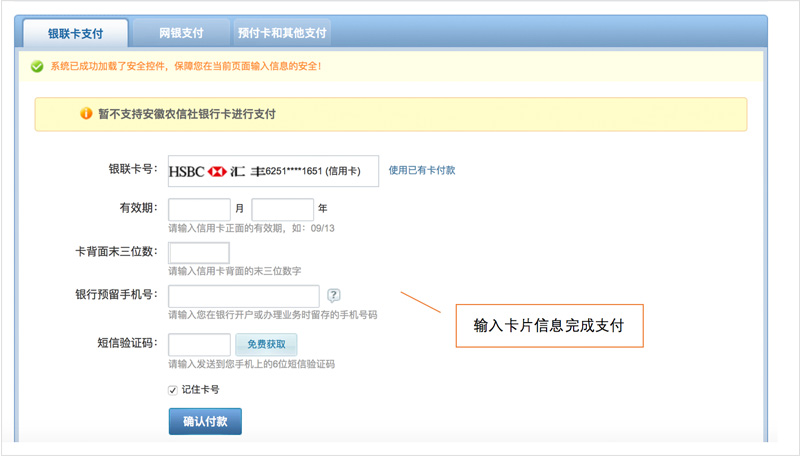Click the 使用已有卡付款 link
The image size is (800, 456).
pyautogui.click(x=422, y=170)
